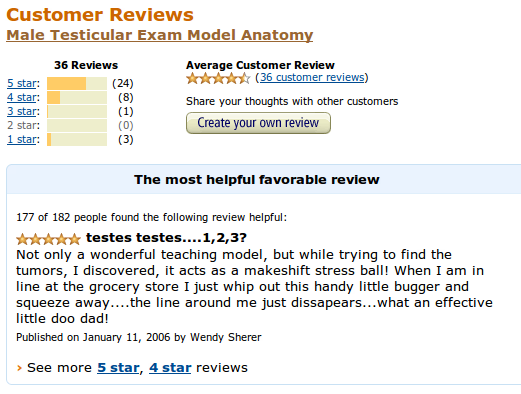Click the Create your own review button
Screen dimensions: 521x394
pyautogui.click(x=258, y=123)
